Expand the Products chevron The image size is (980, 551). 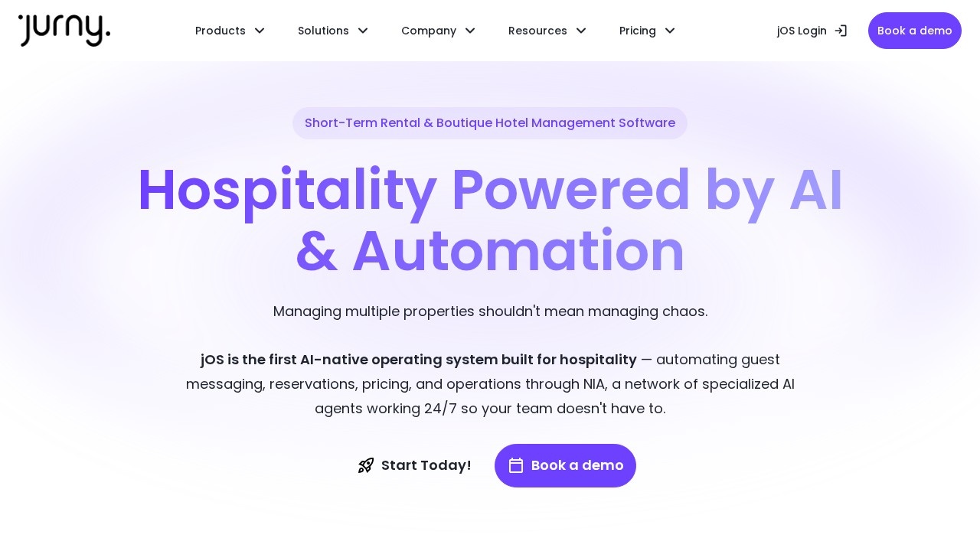(260, 31)
